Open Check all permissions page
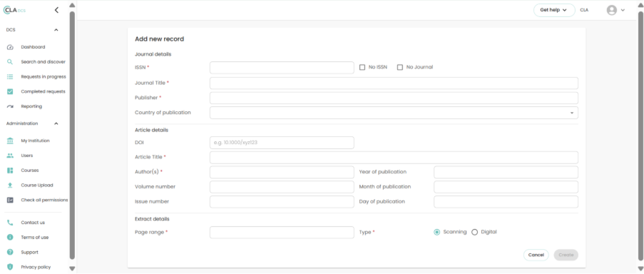 tap(44, 200)
